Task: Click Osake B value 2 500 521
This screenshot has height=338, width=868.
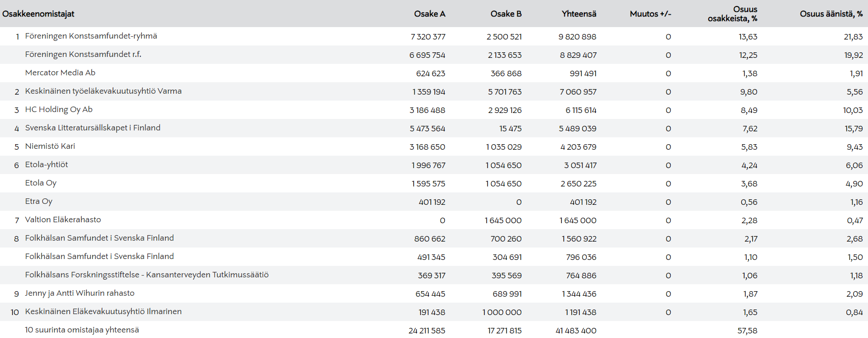Action: [504, 37]
